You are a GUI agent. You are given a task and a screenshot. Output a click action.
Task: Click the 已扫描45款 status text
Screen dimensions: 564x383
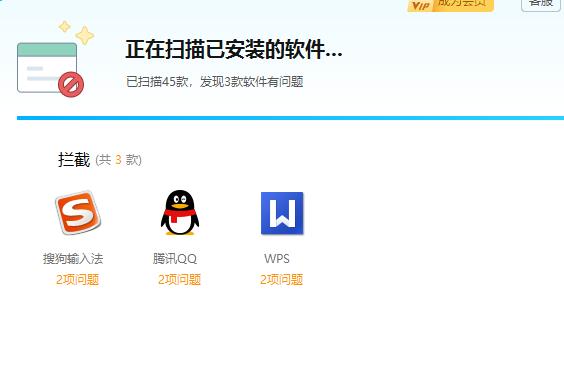214,82
